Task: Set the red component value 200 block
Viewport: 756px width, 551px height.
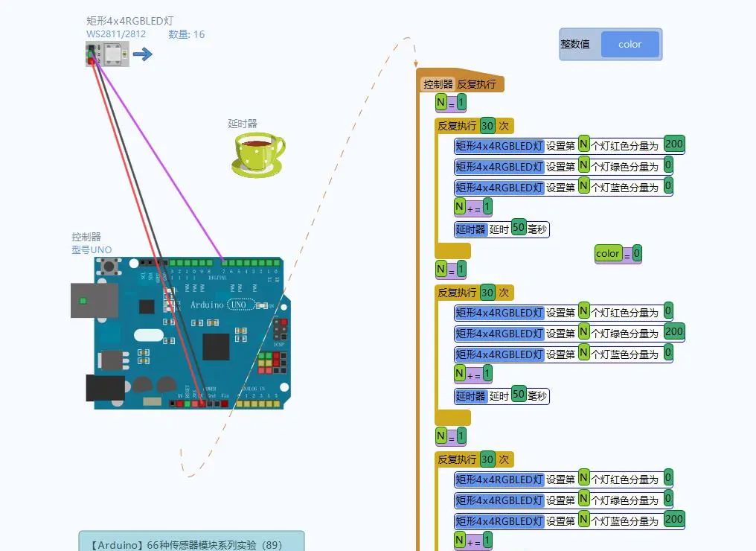Action: point(673,144)
